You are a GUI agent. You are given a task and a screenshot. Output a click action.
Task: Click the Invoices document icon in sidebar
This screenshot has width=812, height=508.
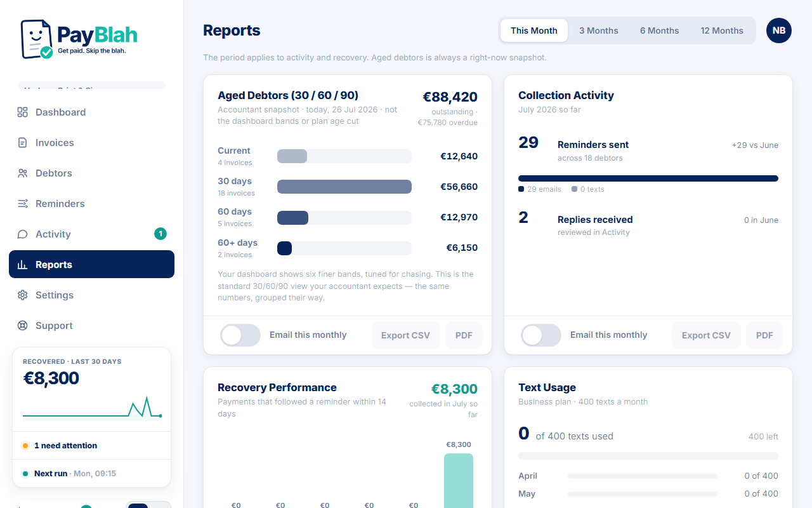[23, 143]
